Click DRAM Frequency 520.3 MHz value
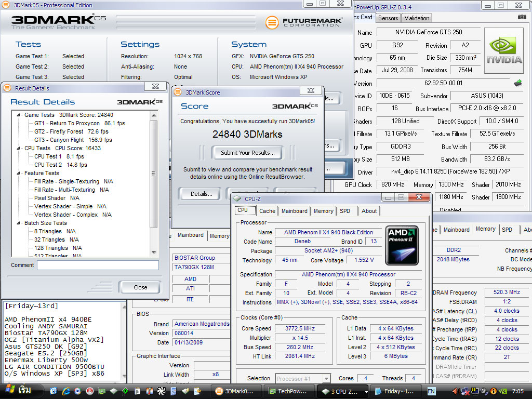 (x=507, y=292)
